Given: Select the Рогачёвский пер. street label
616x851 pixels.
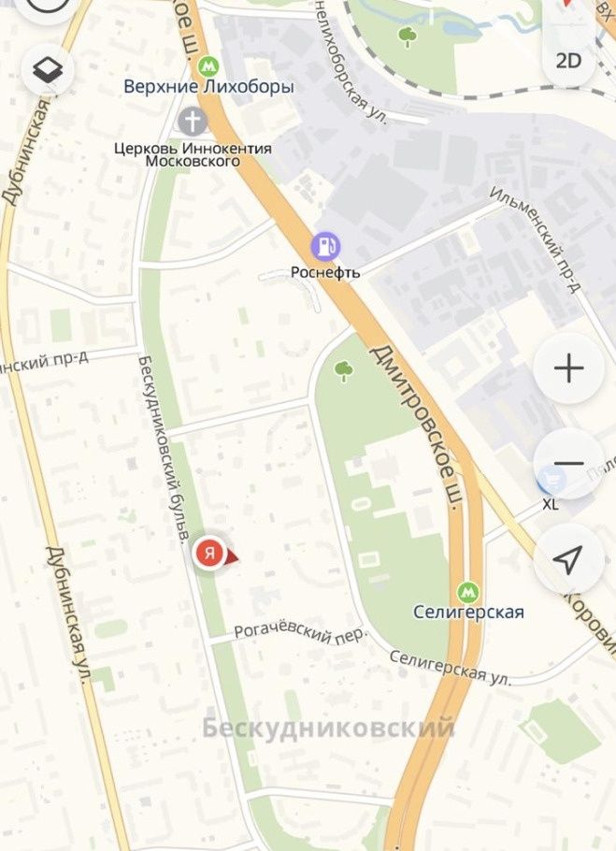Looking at the screenshot, I should (301, 633).
